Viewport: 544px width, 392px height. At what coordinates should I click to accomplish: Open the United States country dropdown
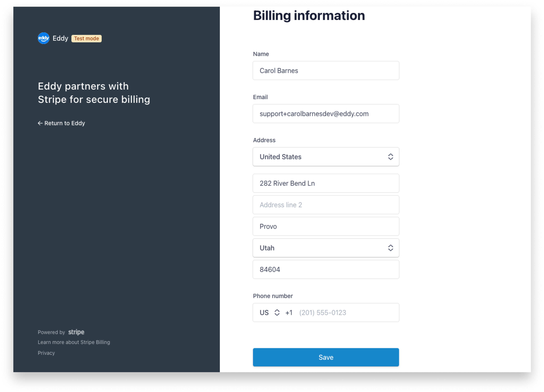tap(326, 157)
